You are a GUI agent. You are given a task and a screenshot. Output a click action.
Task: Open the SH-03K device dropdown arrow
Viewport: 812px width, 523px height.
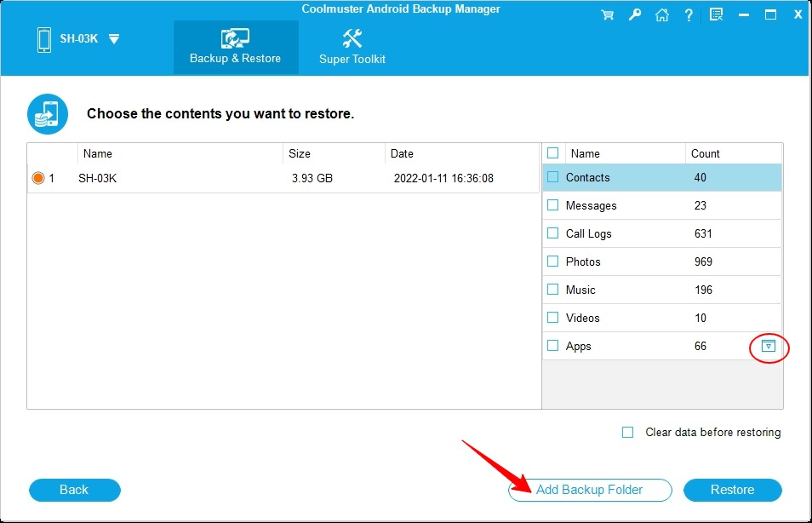click(x=114, y=39)
